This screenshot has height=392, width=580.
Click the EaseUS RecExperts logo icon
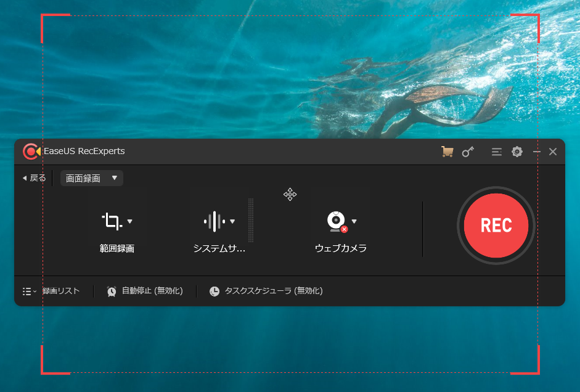point(31,152)
